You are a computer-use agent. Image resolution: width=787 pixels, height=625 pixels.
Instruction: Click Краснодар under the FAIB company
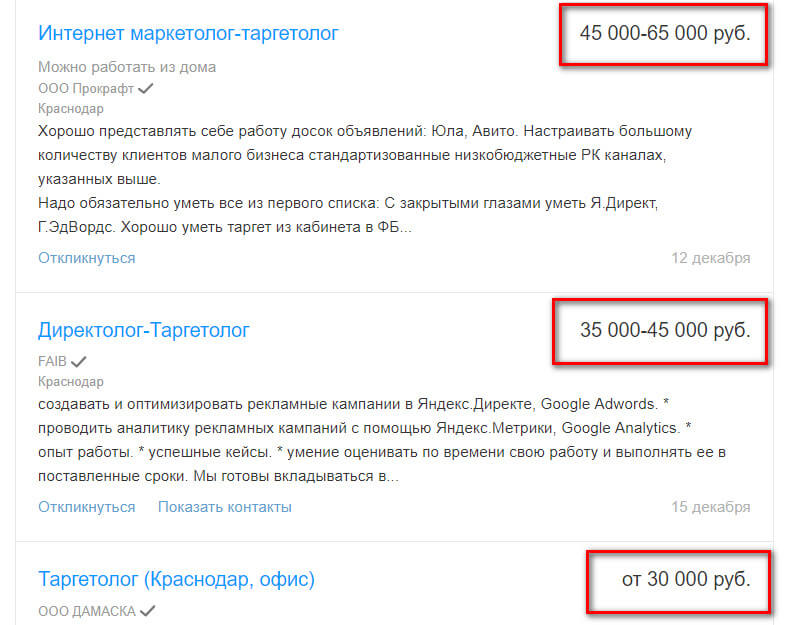coord(71,382)
